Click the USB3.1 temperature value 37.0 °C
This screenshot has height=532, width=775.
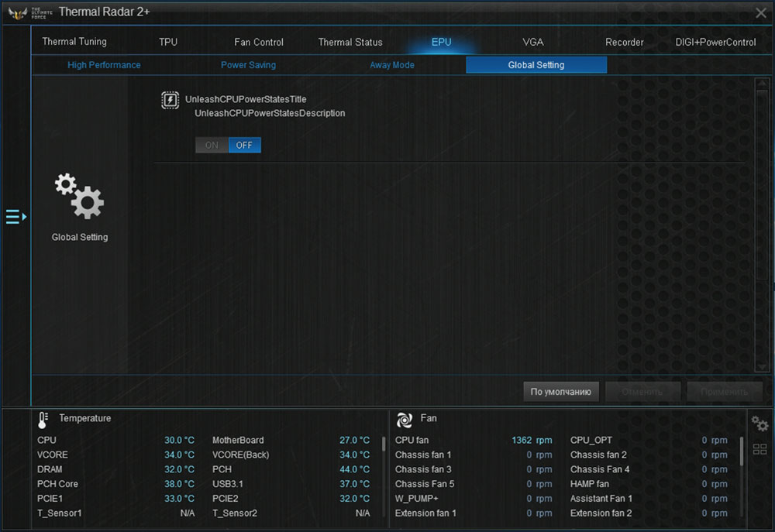click(354, 484)
